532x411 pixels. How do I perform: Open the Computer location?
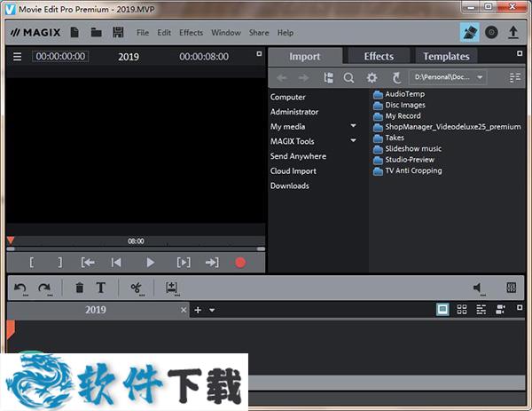[x=287, y=97]
